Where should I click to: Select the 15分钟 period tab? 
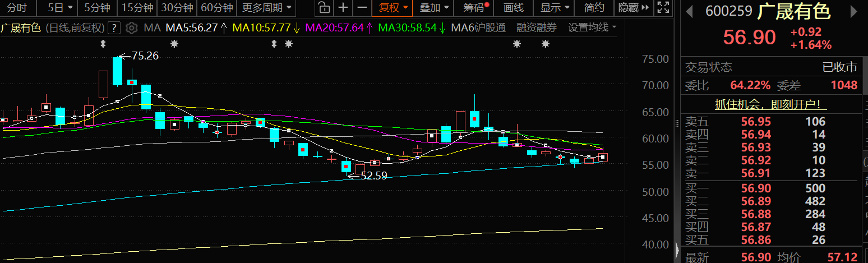(137, 8)
